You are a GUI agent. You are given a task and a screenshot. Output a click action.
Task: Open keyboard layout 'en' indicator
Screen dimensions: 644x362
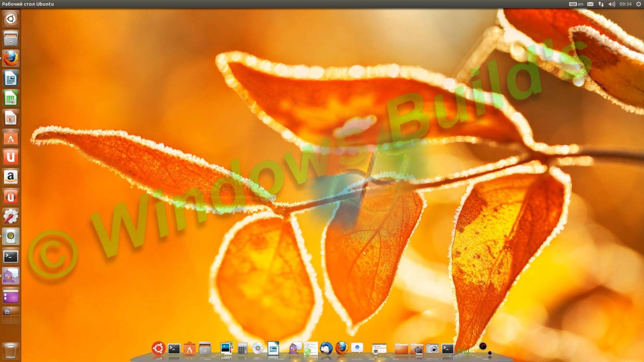click(x=576, y=4)
